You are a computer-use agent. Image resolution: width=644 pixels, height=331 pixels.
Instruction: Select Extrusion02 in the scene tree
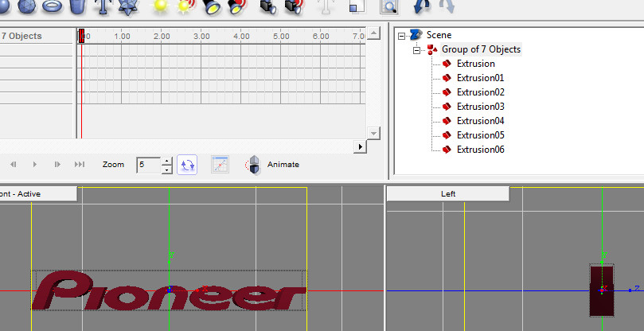pyautogui.click(x=481, y=92)
